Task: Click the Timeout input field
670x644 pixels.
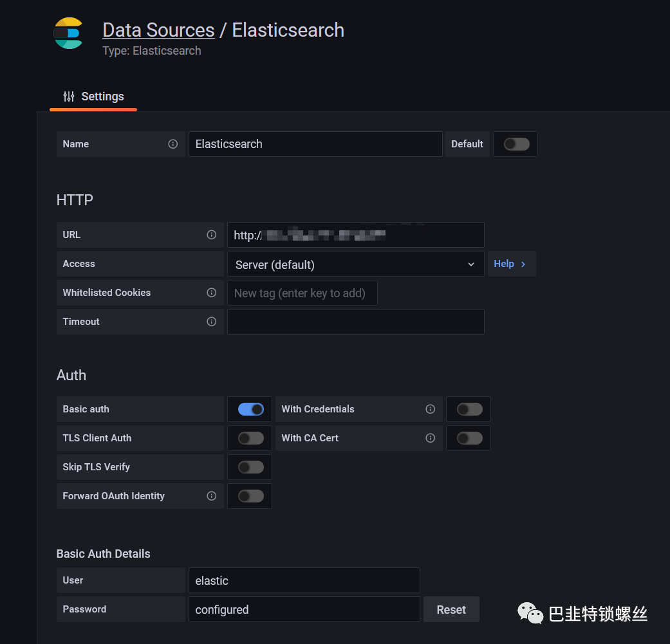Action: (x=355, y=322)
